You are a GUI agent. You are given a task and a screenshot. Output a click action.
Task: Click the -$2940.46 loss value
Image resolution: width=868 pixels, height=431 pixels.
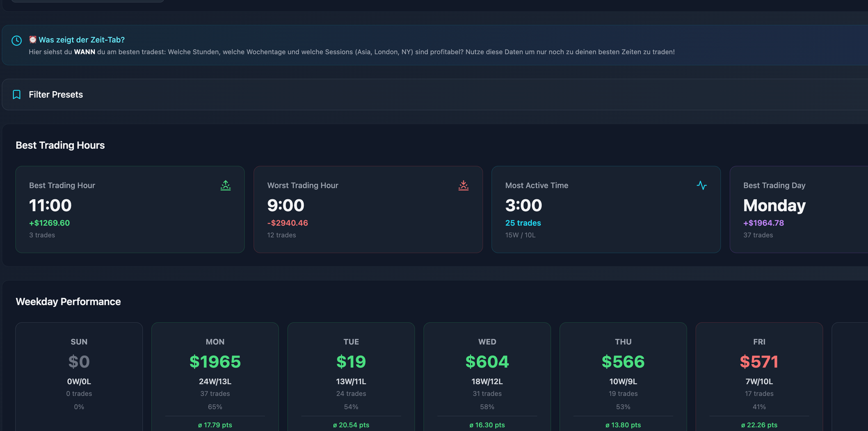(288, 223)
